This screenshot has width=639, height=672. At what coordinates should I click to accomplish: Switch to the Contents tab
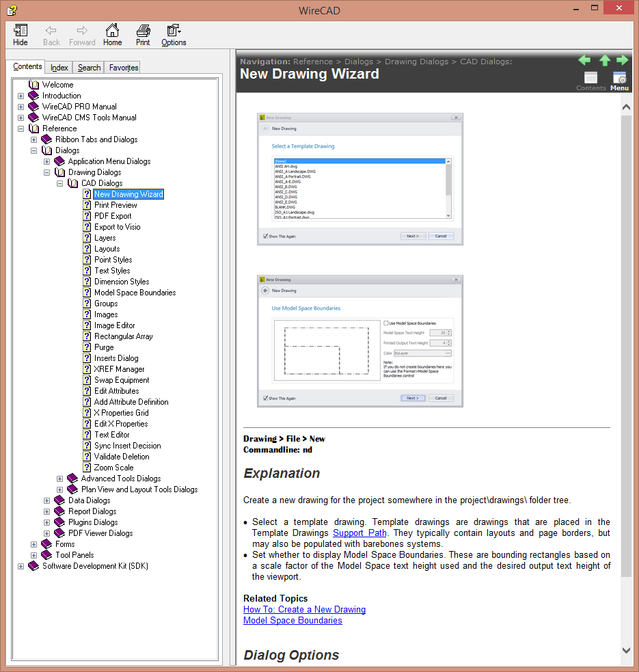click(x=27, y=66)
